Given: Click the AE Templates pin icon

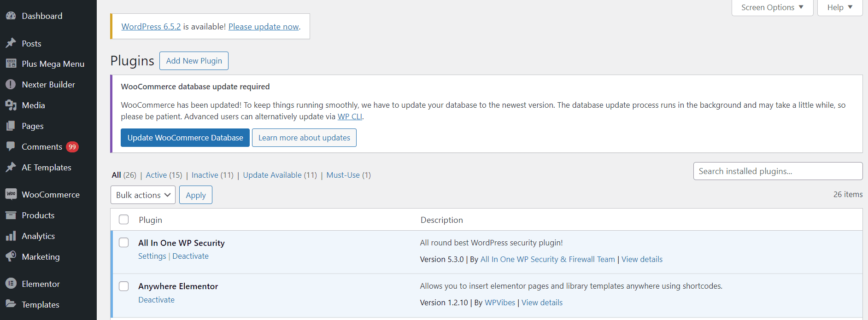Looking at the screenshot, I should (11, 167).
